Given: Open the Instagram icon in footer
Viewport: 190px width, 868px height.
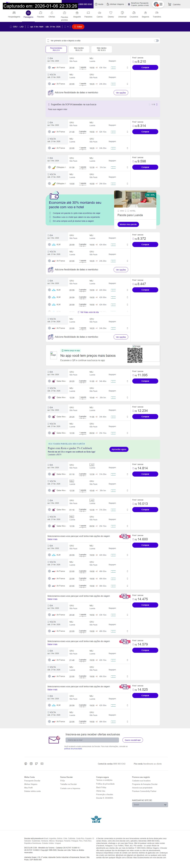Looking at the screenshot, I should (31, 764).
